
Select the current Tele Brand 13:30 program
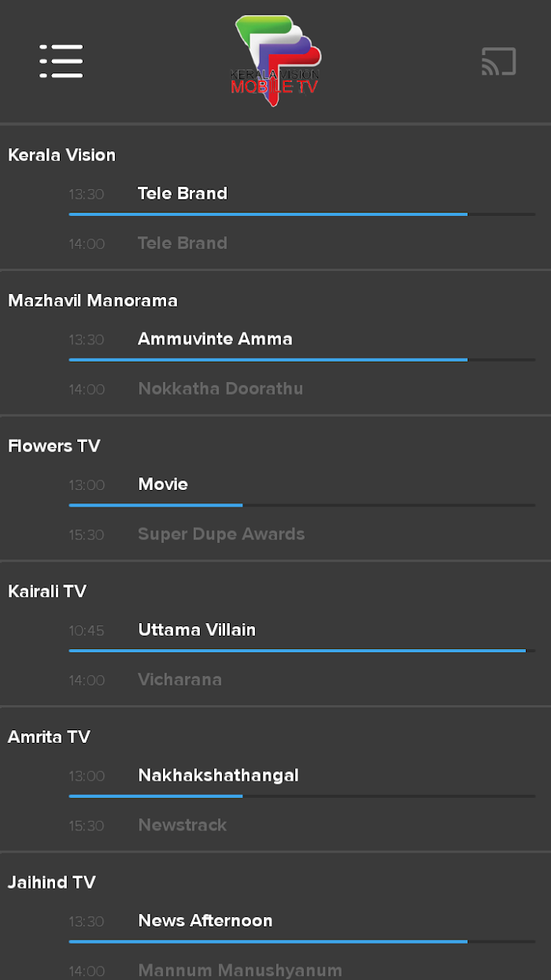[183, 194]
